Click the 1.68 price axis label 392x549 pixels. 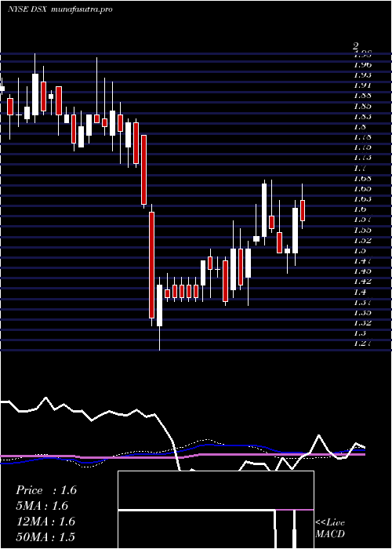(x=362, y=178)
